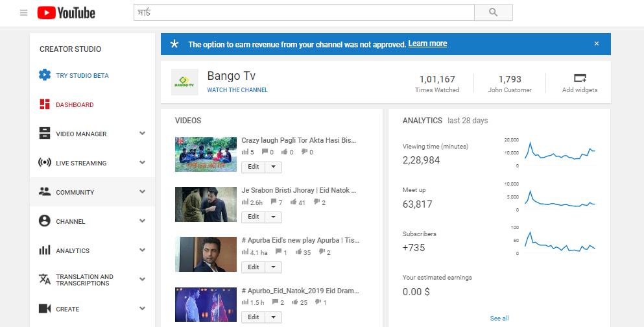This screenshot has height=327, width=644.
Task: Expand the Community section
Action: 142,191
